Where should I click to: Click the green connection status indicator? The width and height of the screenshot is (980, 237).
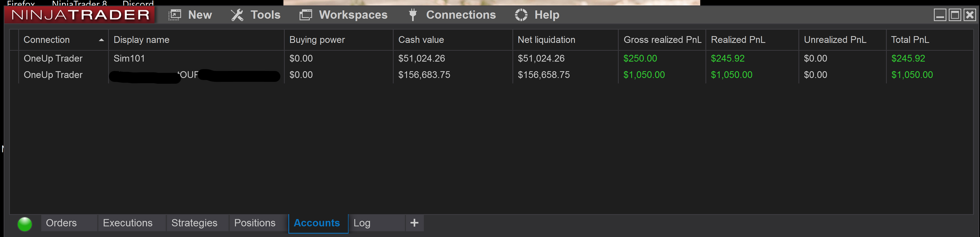(25, 224)
